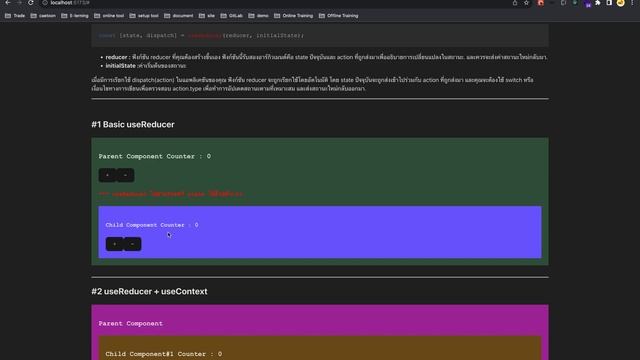Decrement the Child Component Counter with minus
This screenshot has height=360, width=640.
coord(132,244)
